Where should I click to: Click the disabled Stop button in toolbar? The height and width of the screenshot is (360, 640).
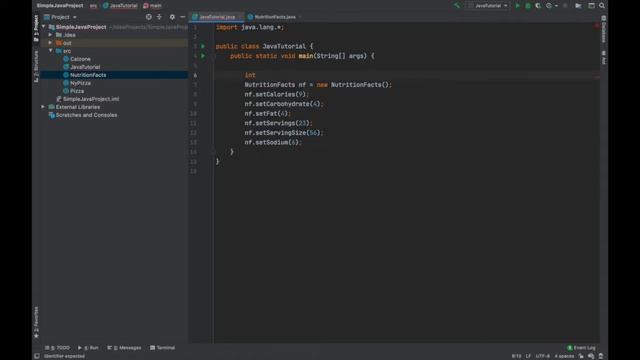(x=565, y=6)
